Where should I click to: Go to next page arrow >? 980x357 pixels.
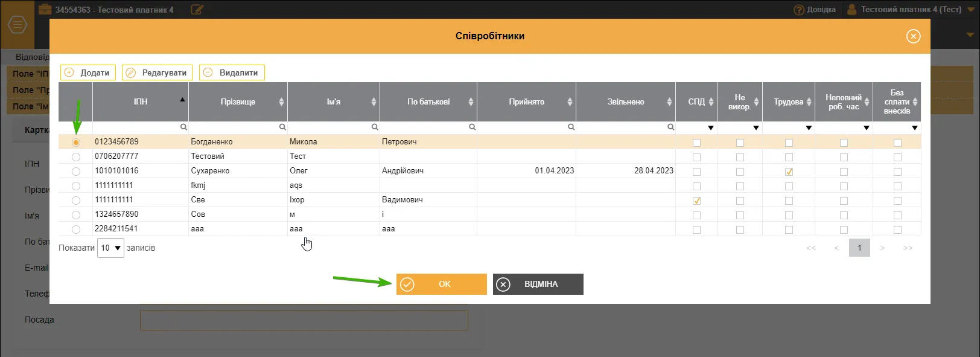click(882, 248)
